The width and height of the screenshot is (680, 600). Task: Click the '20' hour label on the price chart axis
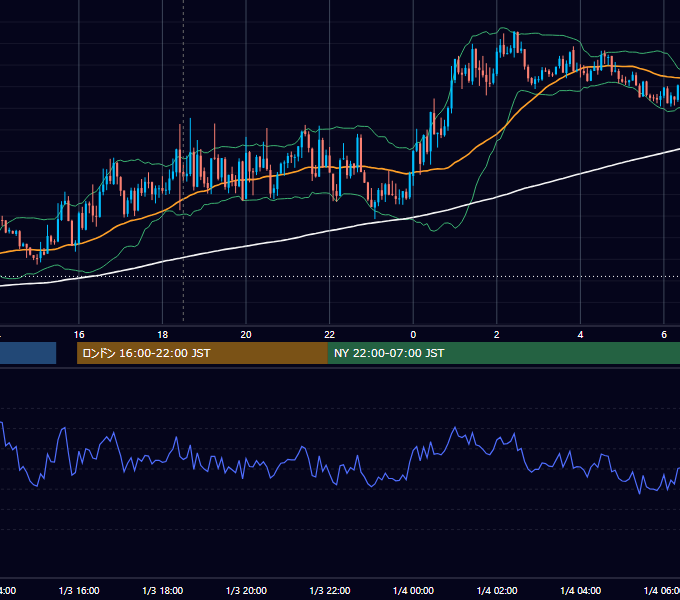point(246,335)
